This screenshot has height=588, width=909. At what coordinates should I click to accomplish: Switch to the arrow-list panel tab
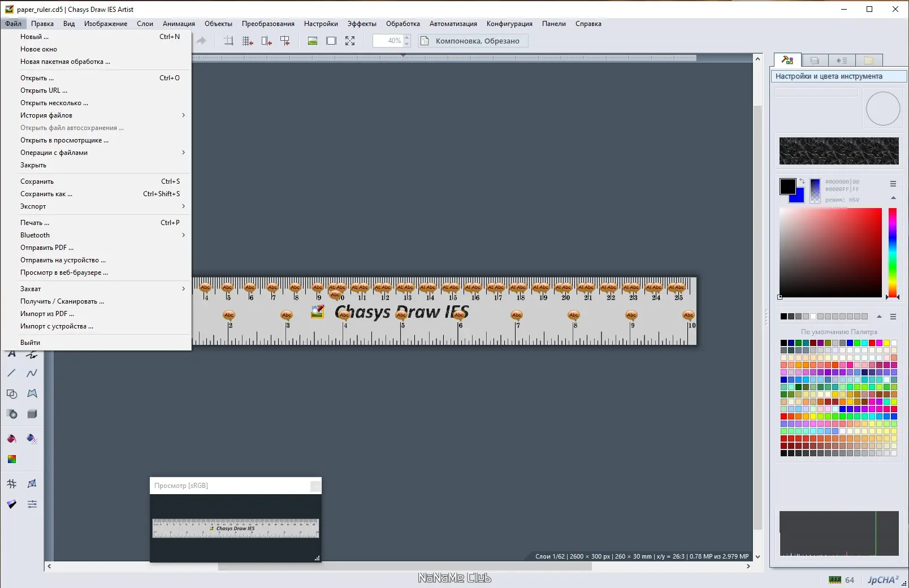842,60
